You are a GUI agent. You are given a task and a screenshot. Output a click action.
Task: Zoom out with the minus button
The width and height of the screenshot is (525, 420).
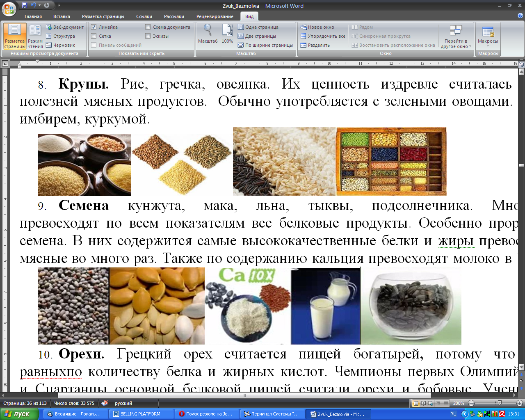click(x=471, y=403)
